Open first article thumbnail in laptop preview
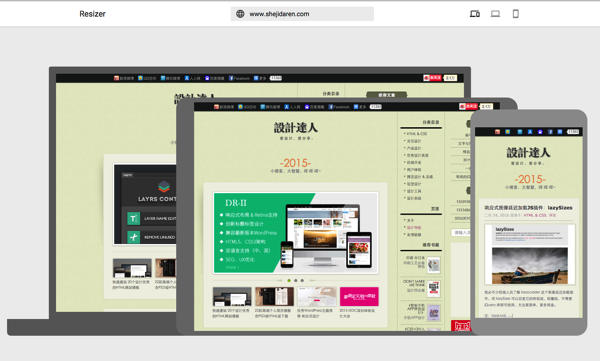This screenshot has width=600, height=361. coord(132,268)
